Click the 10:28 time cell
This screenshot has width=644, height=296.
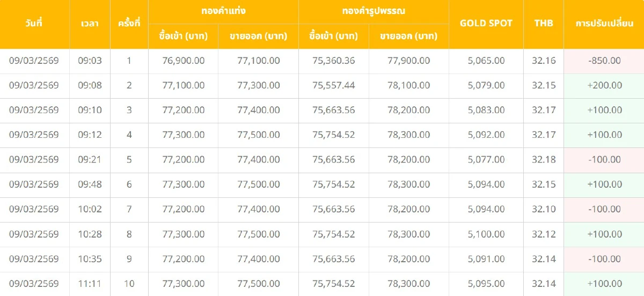point(90,234)
